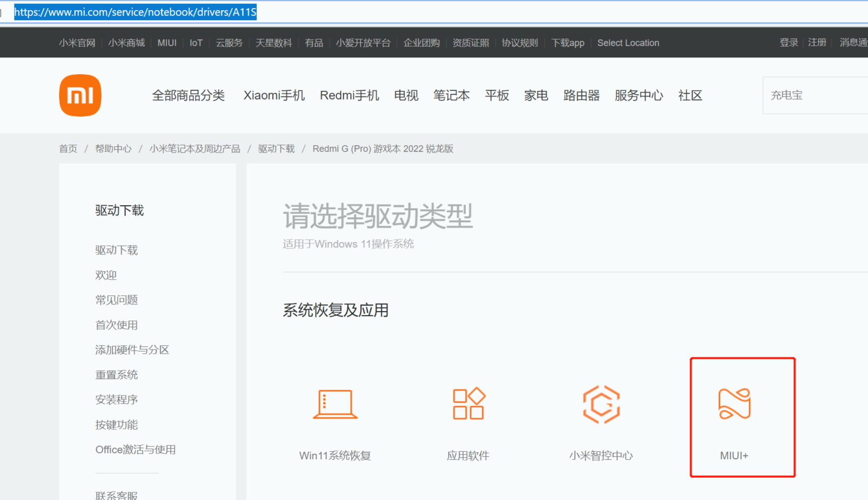868x500 pixels.
Task: Click Redmi G (Pro) 游戏本 breadcrumb
Action: pyautogui.click(x=383, y=149)
